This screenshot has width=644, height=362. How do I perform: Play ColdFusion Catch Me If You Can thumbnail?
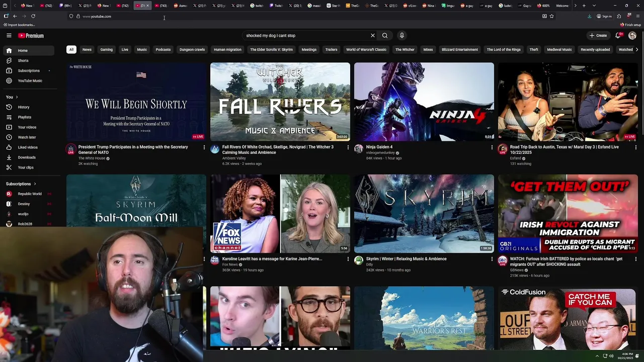[x=568, y=318]
